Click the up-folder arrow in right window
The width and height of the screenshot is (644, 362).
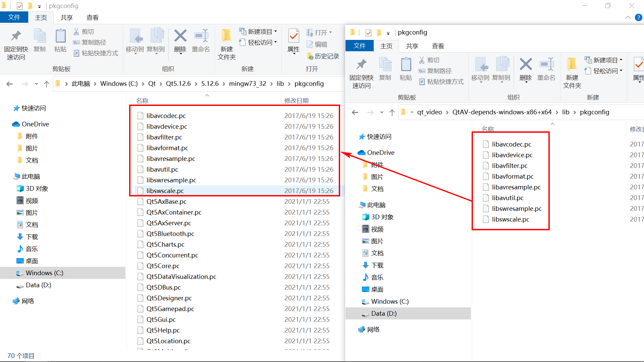click(392, 113)
